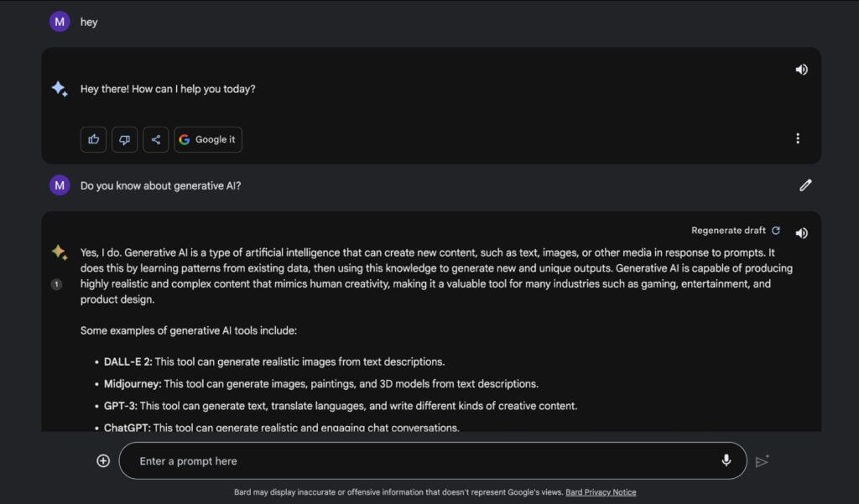The width and height of the screenshot is (859, 504).
Task: Listen to the first response aloud
Action: pyautogui.click(x=801, y=70)
